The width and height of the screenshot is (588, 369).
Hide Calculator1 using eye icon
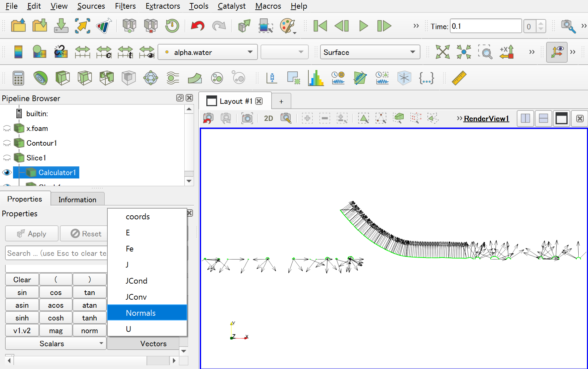[x=7, y=173]
